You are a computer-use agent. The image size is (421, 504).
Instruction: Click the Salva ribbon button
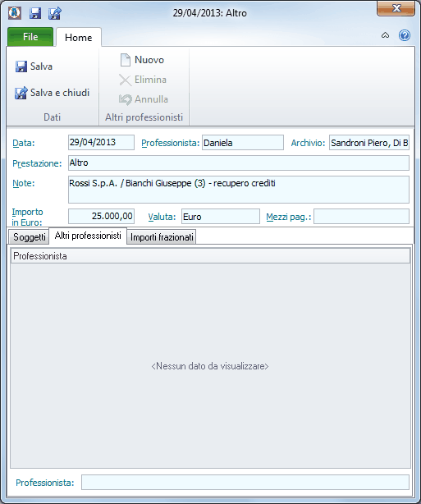[x=34, y=66]
